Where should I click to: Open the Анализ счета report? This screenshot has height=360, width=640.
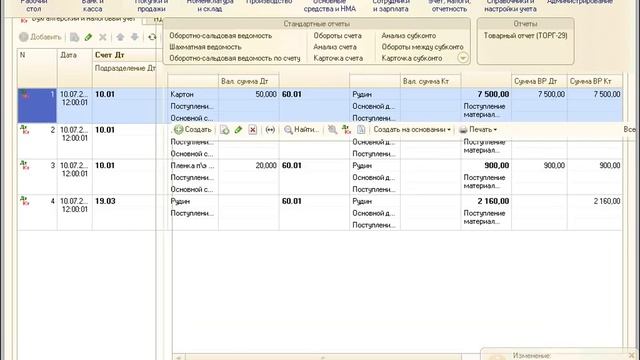coord(335,47)
